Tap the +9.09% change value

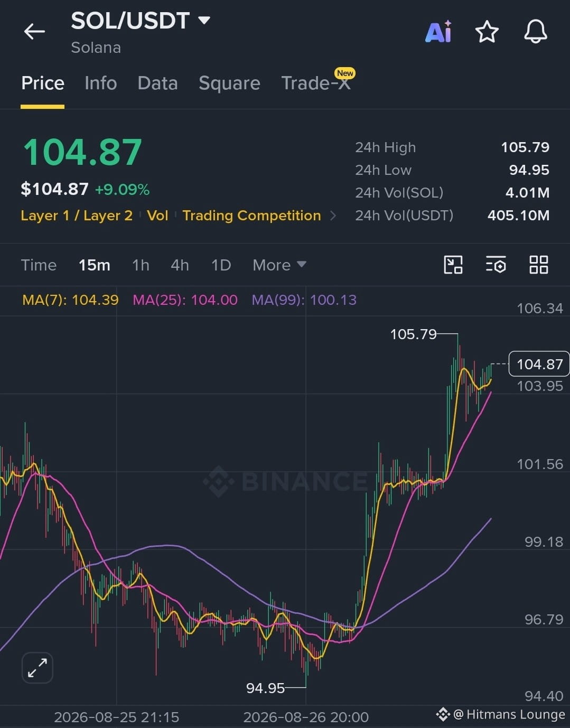[x=122, y=190]
